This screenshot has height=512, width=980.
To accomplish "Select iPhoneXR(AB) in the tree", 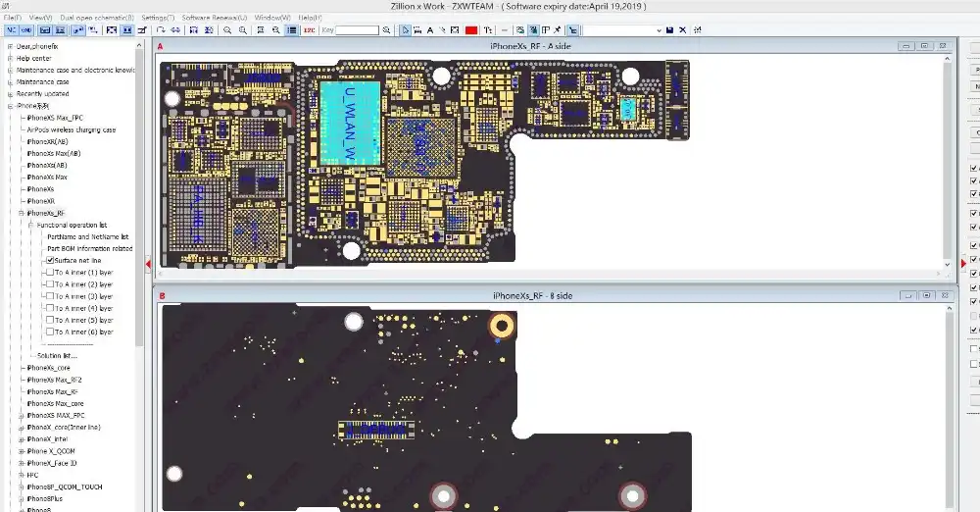I will pyautogui.click(x=47, y=141).
